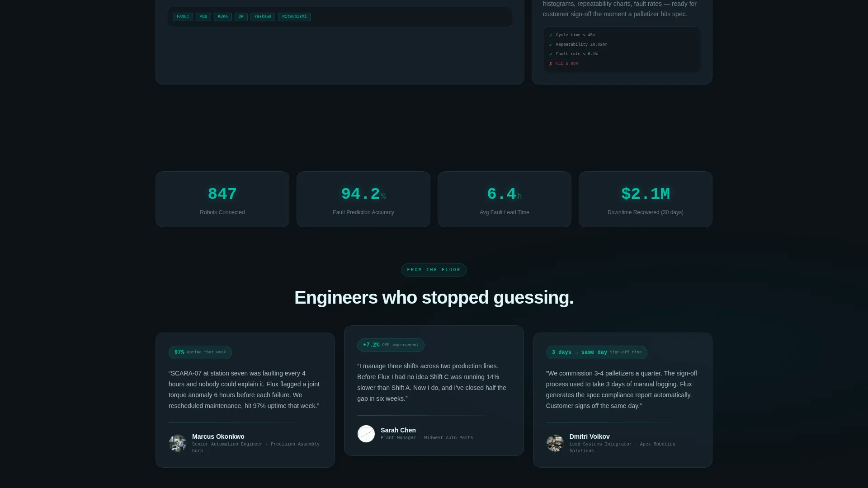
Task: Click the failed 'OEE ≥ 85%' line
Action: click(x=567, y=63)
